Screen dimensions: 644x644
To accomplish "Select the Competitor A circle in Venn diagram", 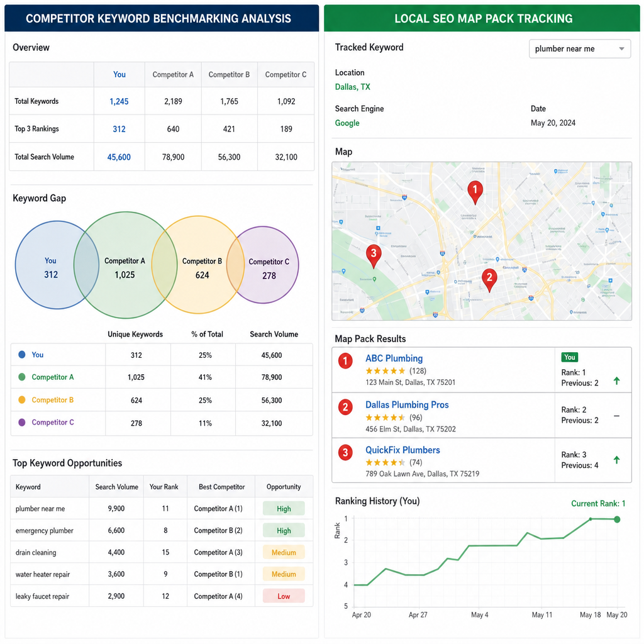I will tap(125, 265).
